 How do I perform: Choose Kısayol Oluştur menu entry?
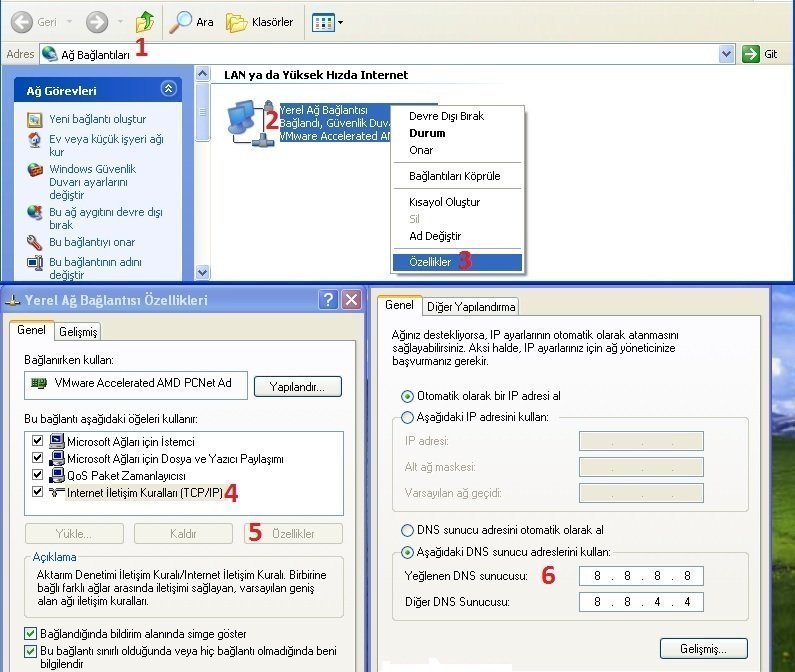(x=457, y=202)
